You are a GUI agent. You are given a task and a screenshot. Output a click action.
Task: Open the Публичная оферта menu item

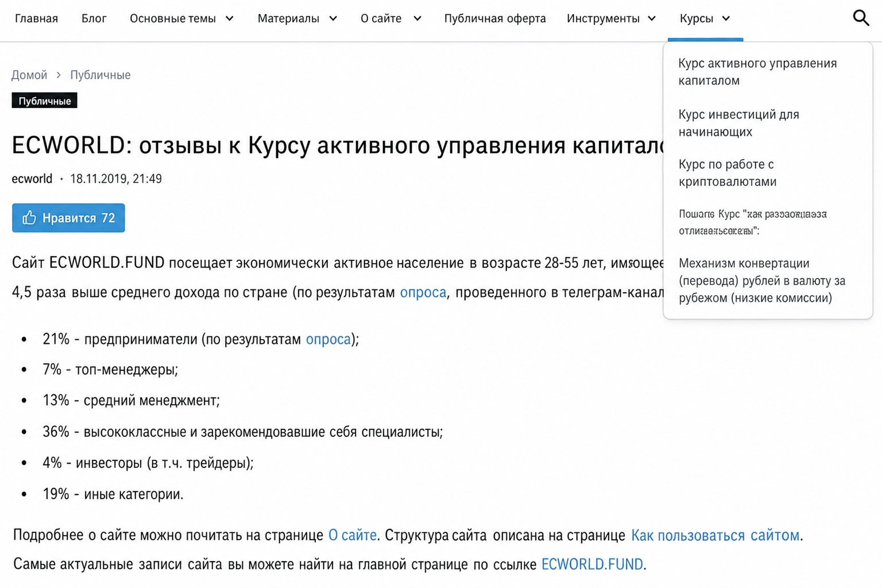[x=495, y=18]
